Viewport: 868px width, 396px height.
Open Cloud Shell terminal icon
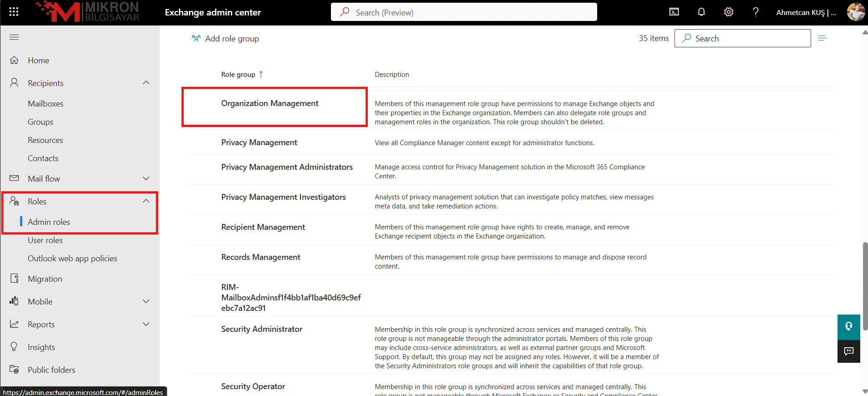(674, 12)
